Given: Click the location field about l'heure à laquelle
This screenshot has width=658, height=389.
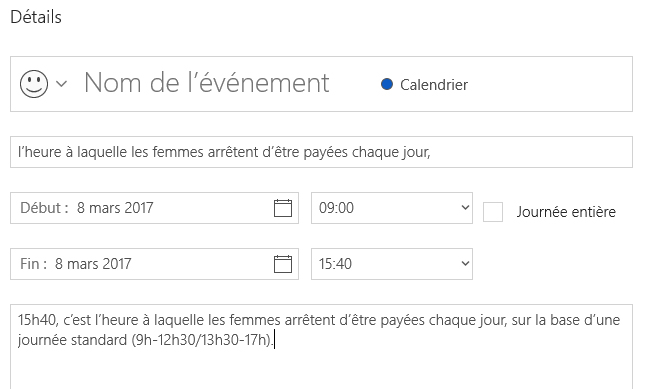Looking at the screenshot, I should click(321, 152).
